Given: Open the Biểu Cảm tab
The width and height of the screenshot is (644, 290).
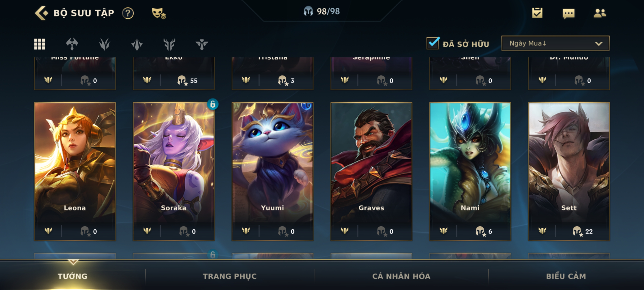Looking at the screenshot, I should pos(566,276).
